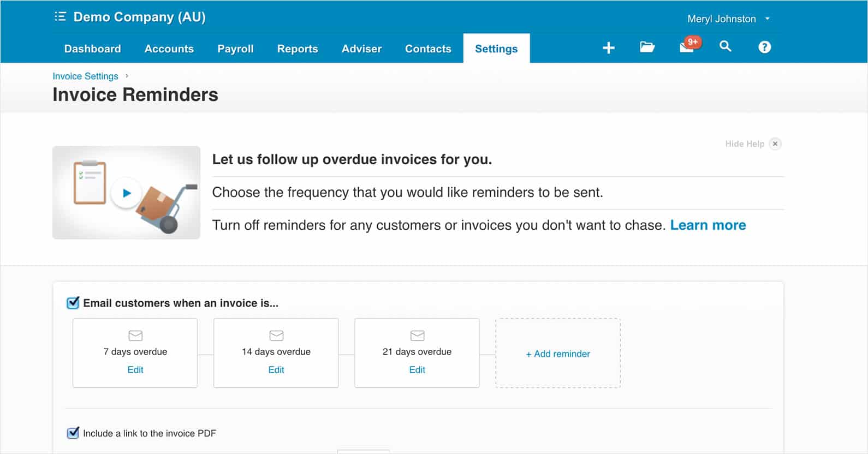
Task: Open the Contacts menu
Action: (428, 49)
